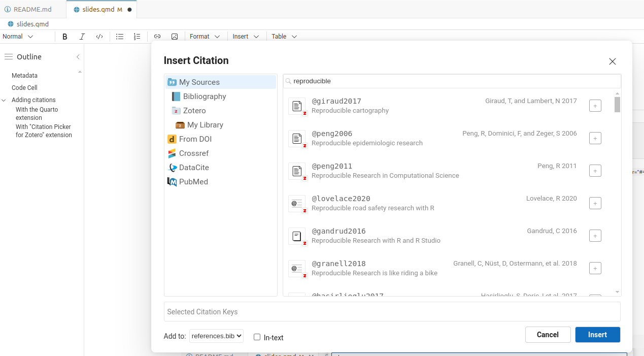Toggle bold formatting in the editor toolbar
This screenshot has width=644, height=356.
click(65, 37)
